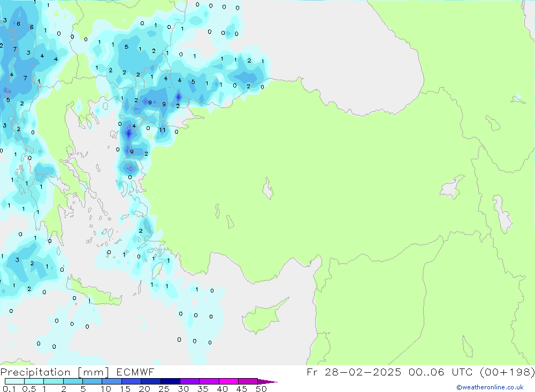This screenshot has width=535, height=392.
Task: Click the '15' legend scale label
Action: pos(125,389)
